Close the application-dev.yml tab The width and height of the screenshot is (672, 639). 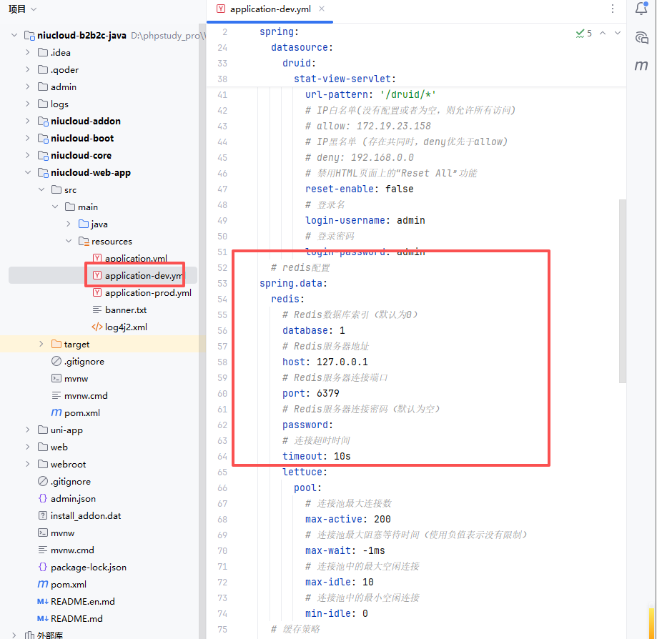point(322,9)
